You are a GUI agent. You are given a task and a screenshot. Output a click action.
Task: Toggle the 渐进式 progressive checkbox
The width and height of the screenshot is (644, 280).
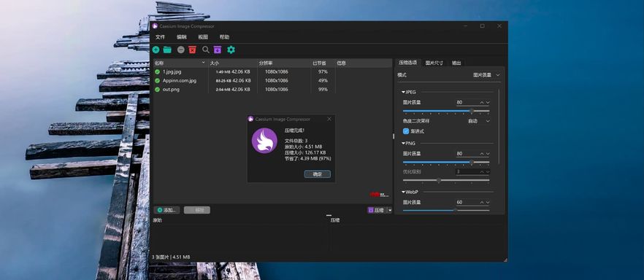(x=406, y=131)
